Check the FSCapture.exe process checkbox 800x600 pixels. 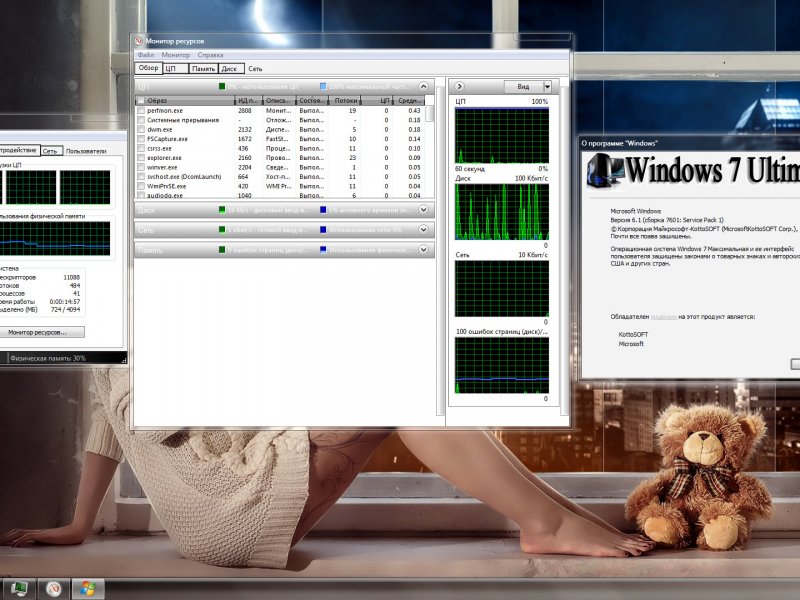[141, 139]
